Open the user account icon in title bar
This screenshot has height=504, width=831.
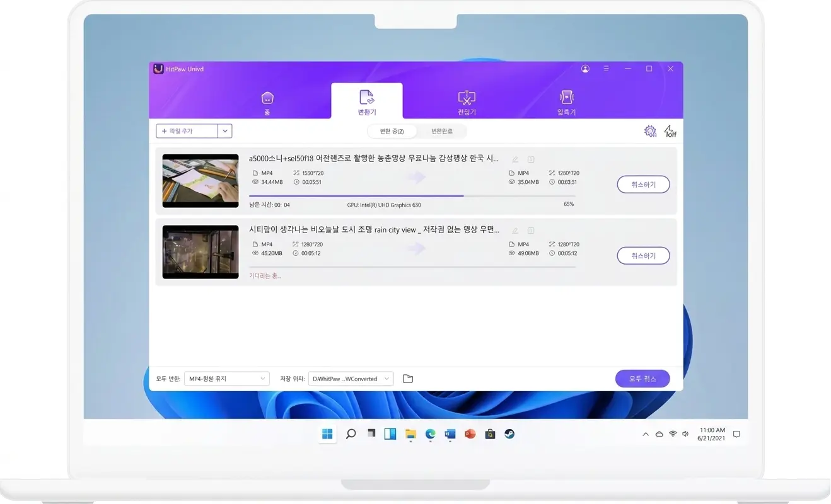click(585, 69)
